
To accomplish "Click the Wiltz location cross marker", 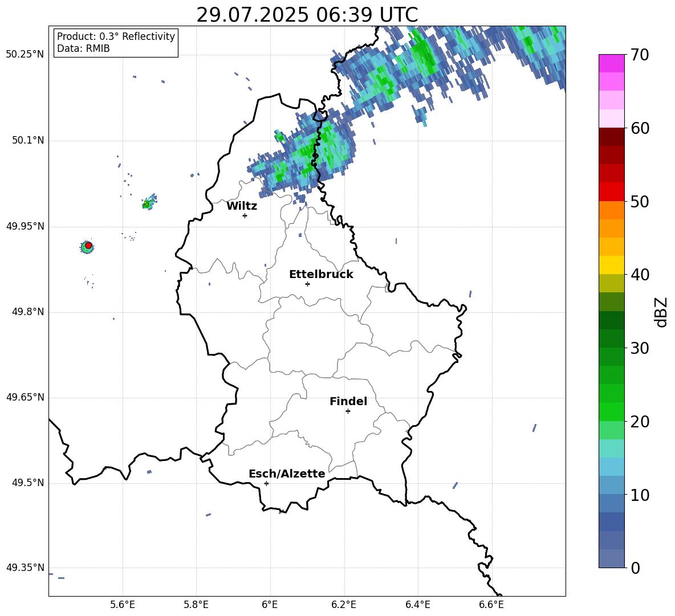I will coord(245,215).
